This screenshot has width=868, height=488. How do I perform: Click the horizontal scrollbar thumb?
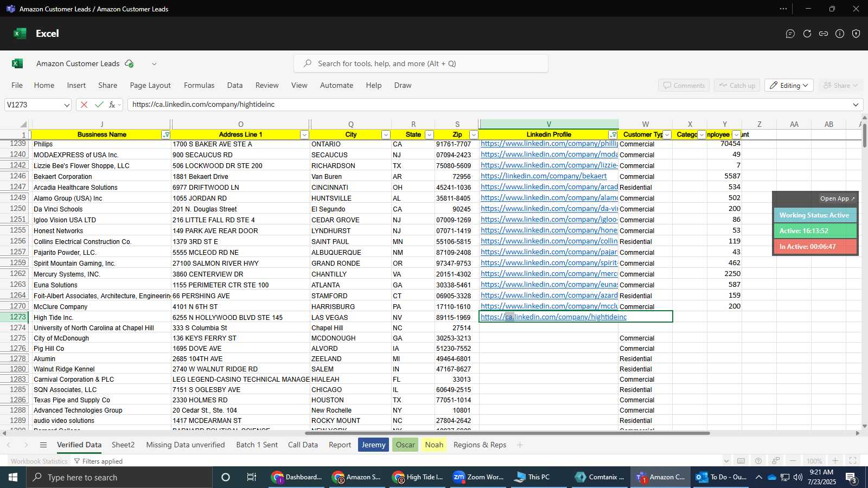coord(507,433)
